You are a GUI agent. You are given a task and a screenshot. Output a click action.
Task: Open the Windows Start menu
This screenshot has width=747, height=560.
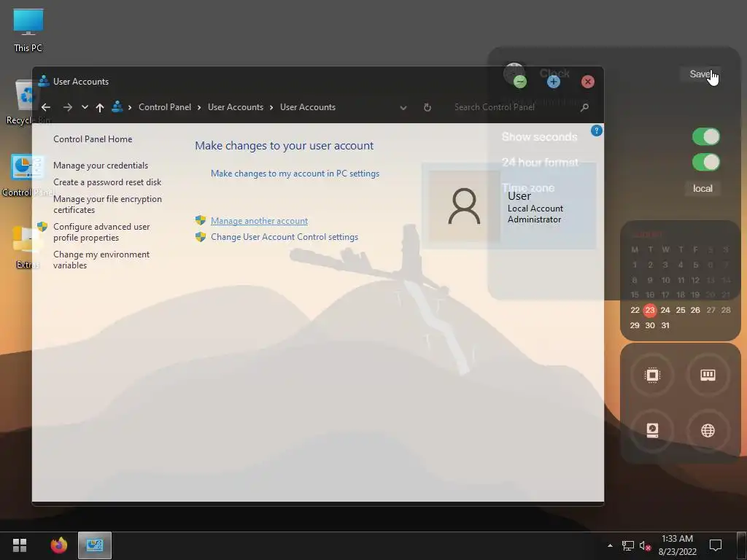pyautogui.click(x=20, y=545)
